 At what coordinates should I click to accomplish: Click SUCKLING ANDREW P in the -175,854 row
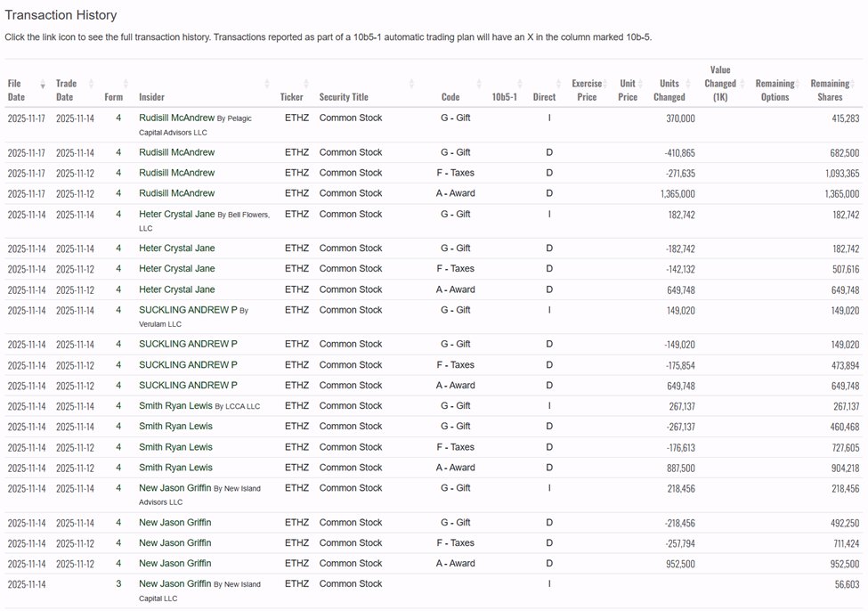(x=188, y=365)
